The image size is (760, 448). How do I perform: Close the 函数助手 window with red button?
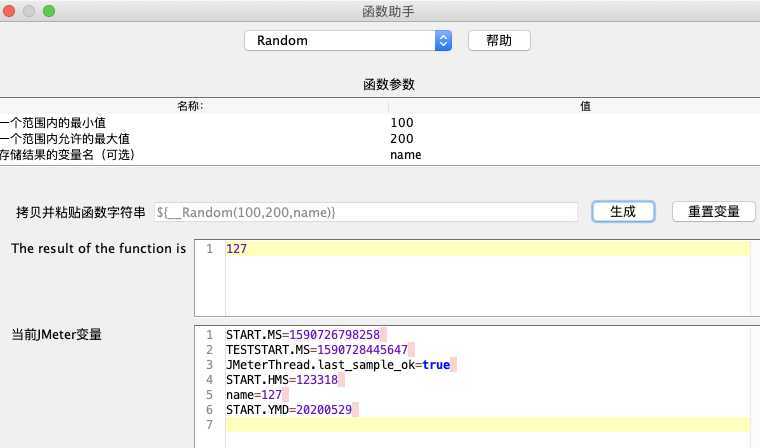pos(9,11)
